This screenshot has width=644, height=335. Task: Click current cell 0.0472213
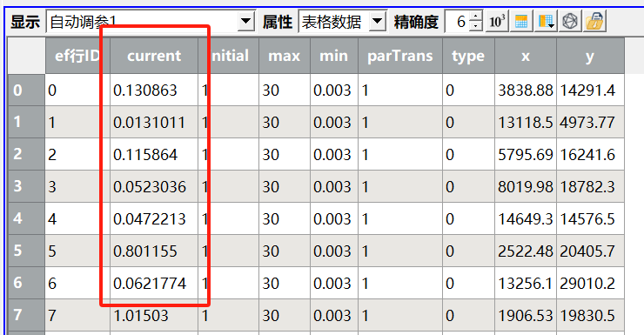(154, 218)
